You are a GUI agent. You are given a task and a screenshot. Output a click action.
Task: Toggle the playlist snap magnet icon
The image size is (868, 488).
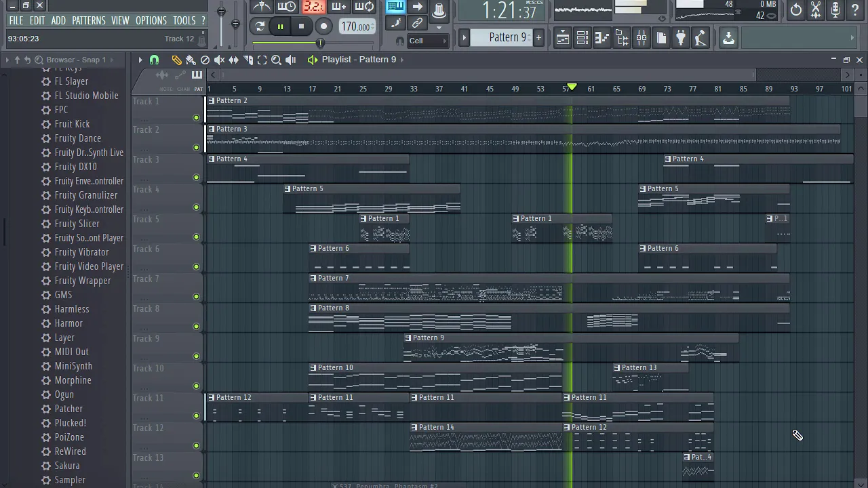155,60
